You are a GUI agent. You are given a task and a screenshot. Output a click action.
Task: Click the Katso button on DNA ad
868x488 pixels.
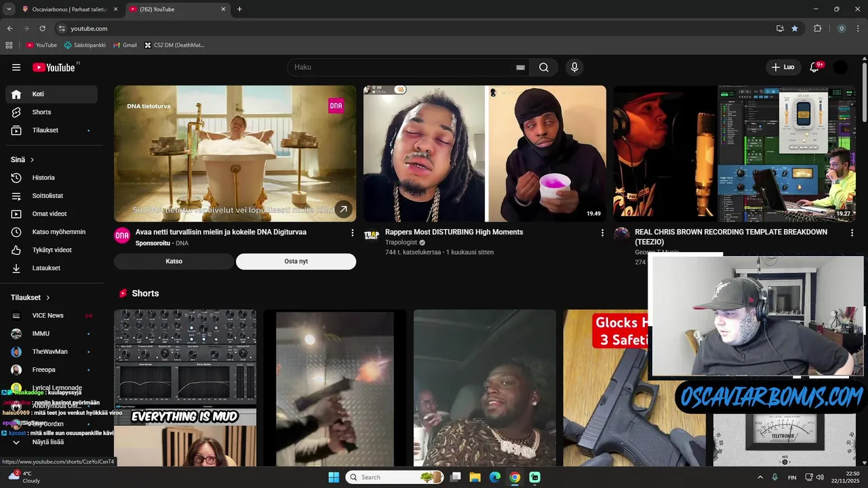(x=174, y=262)
